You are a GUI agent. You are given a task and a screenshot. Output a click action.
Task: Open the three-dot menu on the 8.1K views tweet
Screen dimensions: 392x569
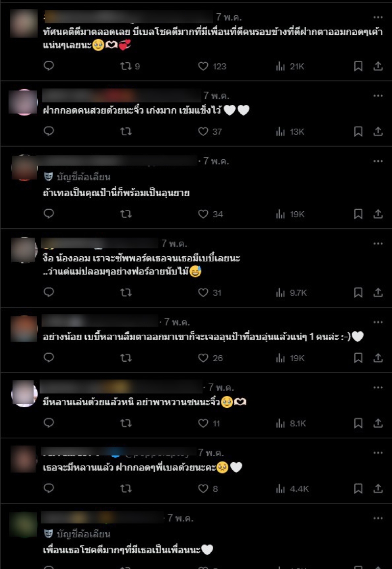click(378, 388)
